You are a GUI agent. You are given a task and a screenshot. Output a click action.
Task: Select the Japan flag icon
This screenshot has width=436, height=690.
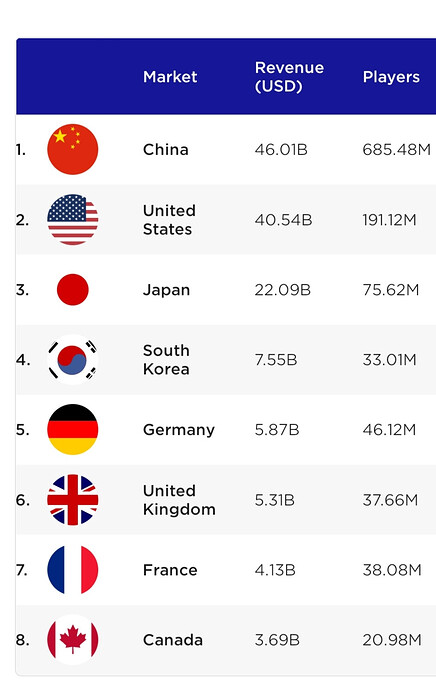point(73,290)
